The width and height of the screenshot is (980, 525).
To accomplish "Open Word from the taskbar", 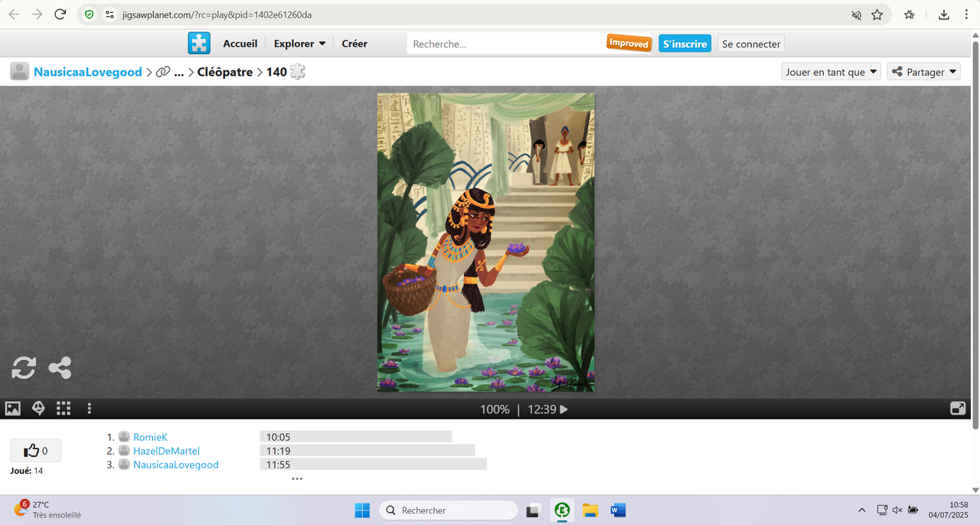I will point(618,510).
